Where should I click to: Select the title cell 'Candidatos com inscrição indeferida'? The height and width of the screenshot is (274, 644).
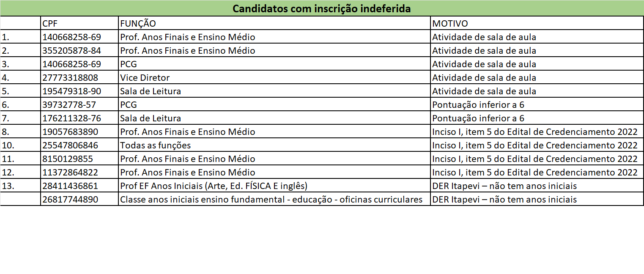click(x=322, y=8)
